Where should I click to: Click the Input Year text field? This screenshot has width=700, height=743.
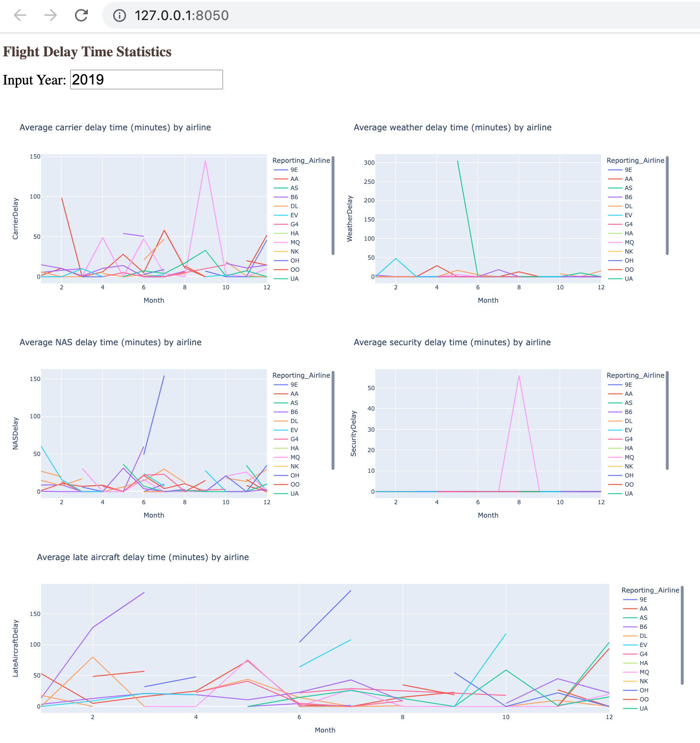146,80
